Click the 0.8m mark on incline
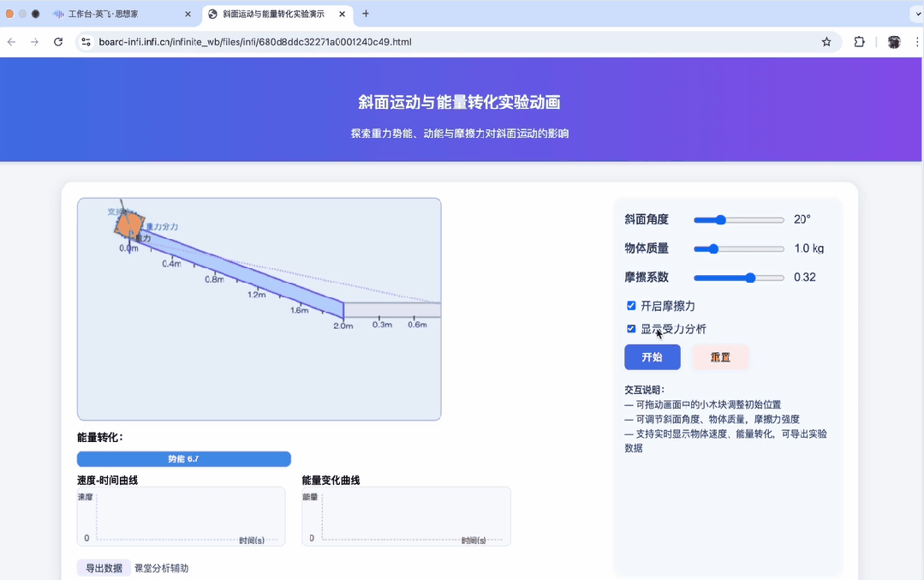The width and height of the screenshot is (924, 580). click(x=214, y=278)
